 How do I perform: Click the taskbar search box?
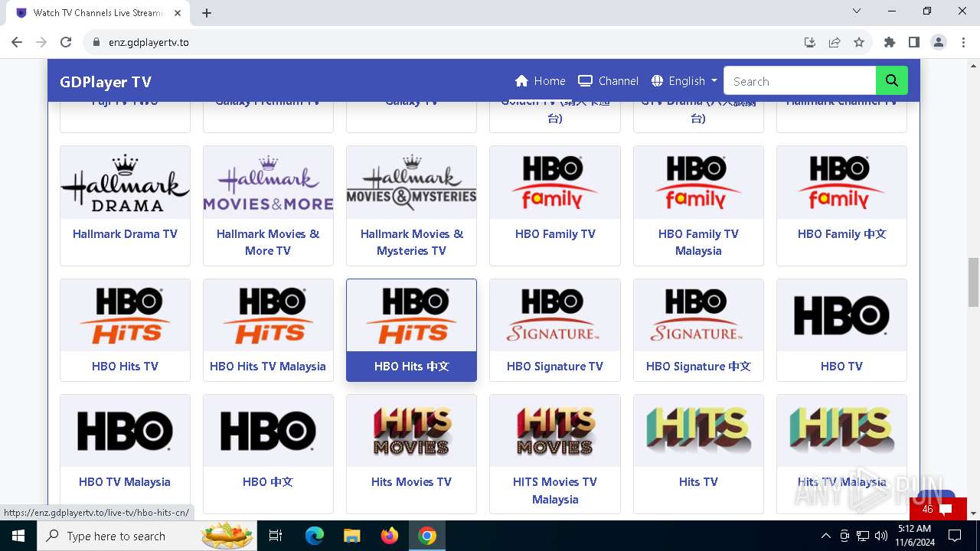[x=147, y=536]
